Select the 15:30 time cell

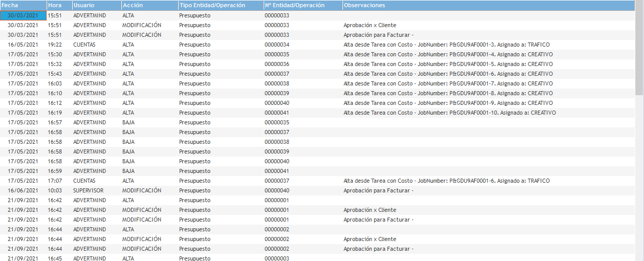pos(55,54)
